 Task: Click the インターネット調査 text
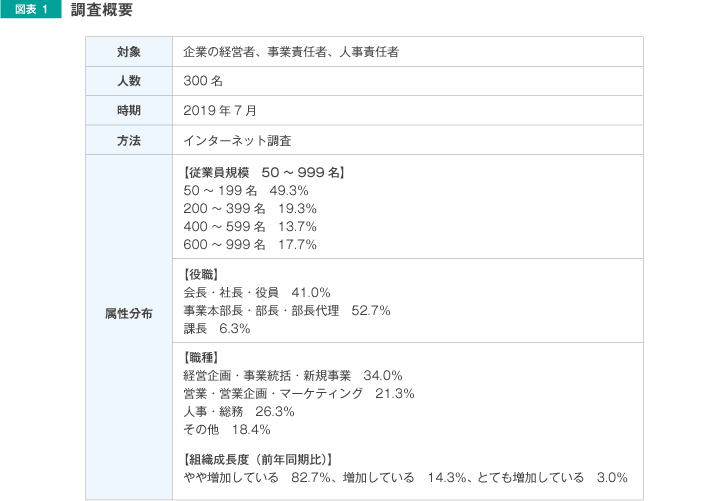237,140
